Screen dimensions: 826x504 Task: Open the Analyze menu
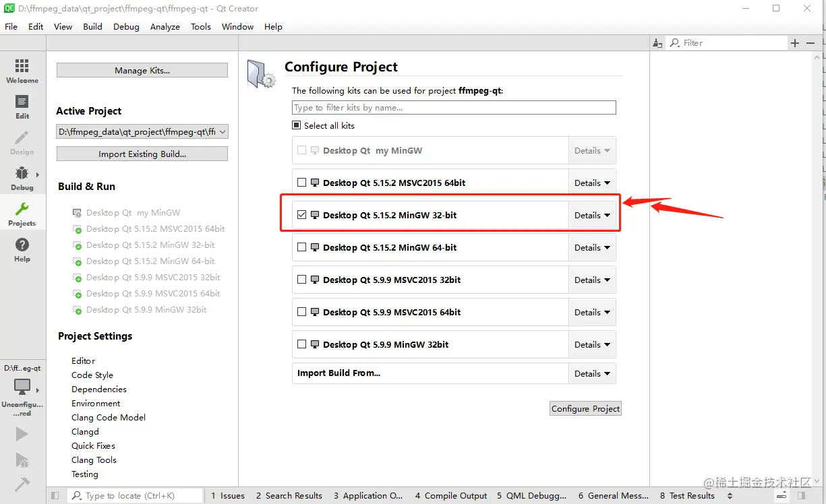[165, 27]
